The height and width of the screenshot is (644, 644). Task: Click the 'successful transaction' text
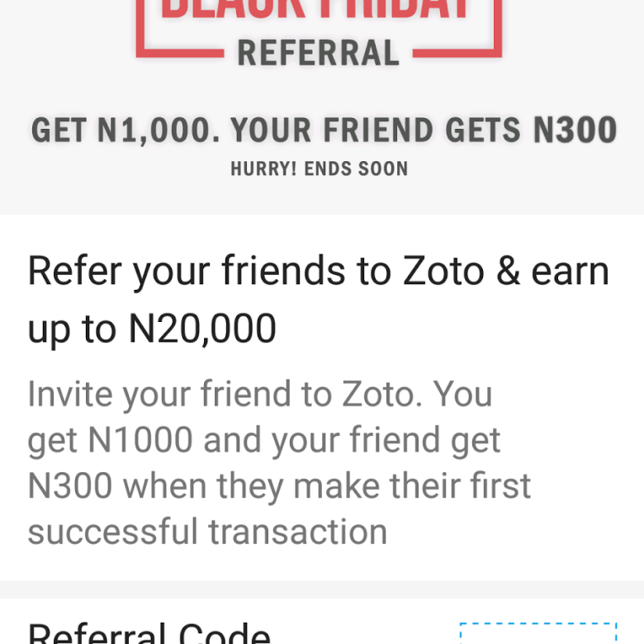[207, 532]
